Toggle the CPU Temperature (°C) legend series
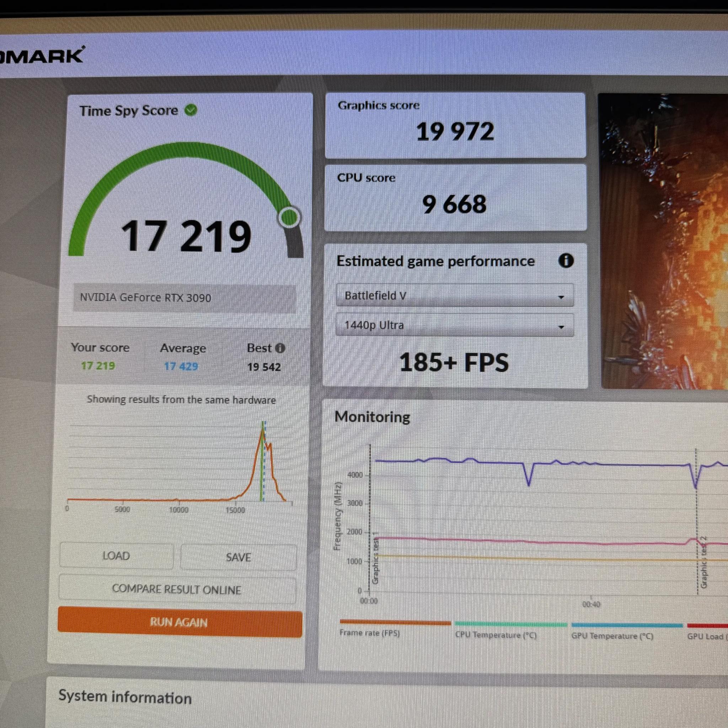This screenshot has height=728, width=728. [510, 630]
